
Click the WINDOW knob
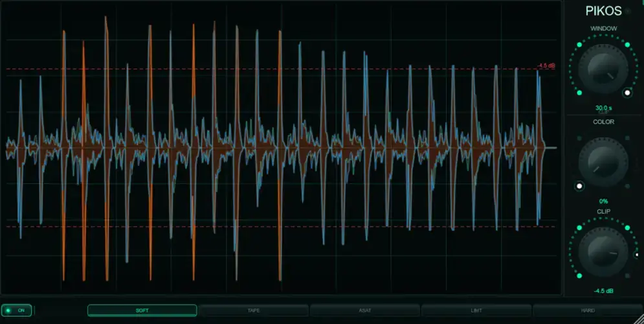(x=603, y=69)
